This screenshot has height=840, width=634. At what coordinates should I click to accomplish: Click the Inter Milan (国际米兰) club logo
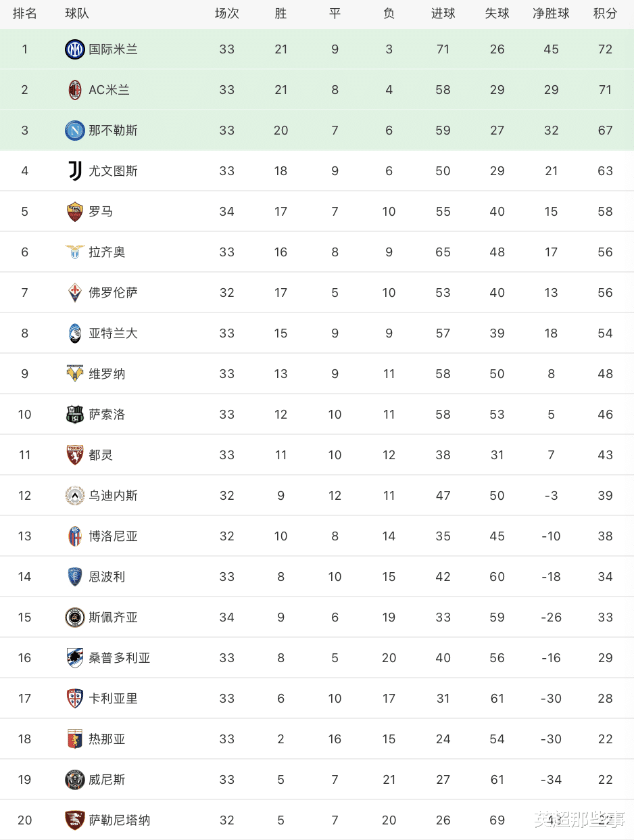coord(75,49)
